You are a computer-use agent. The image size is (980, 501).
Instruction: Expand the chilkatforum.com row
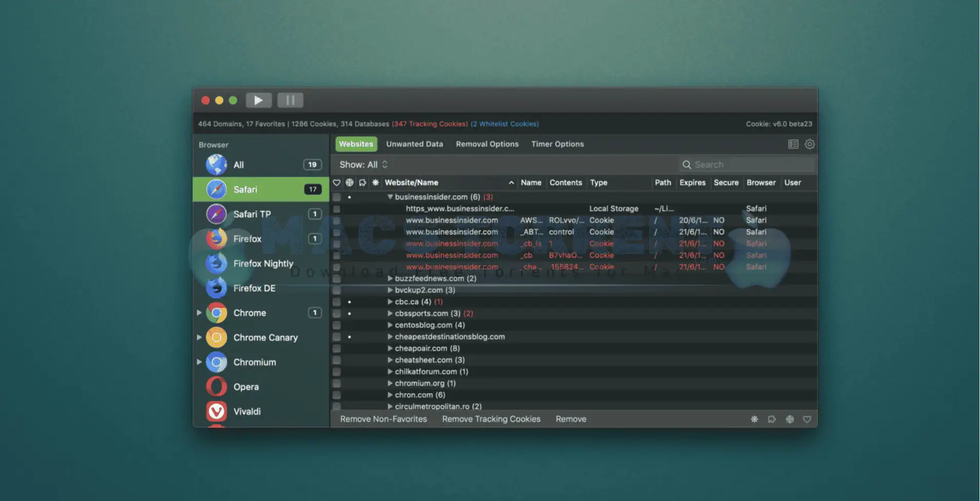click(390, 372)
